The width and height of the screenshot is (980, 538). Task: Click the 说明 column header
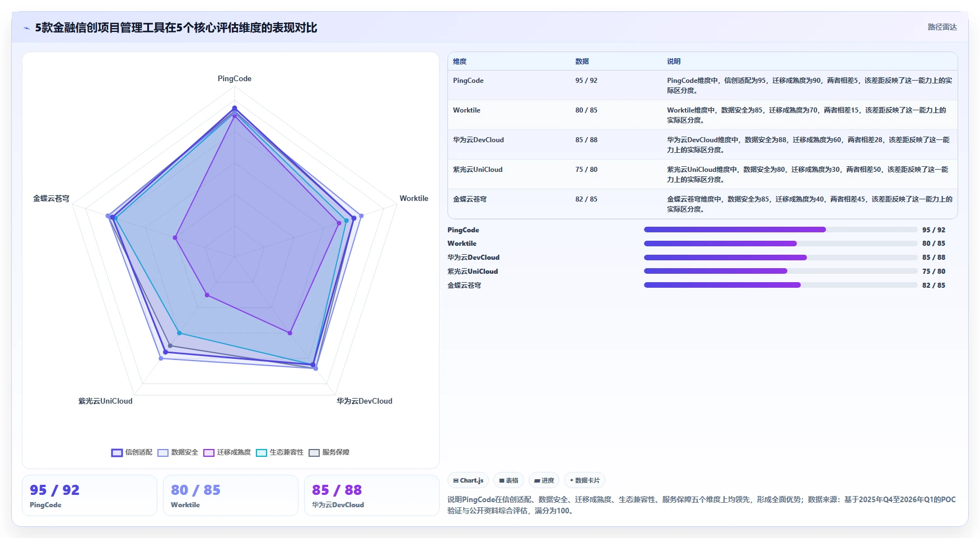(x=674, y=62)
